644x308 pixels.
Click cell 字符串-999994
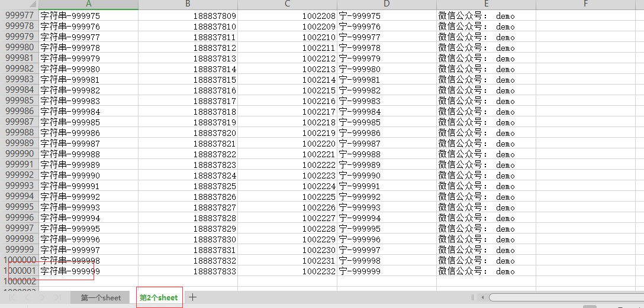point(88,218)
